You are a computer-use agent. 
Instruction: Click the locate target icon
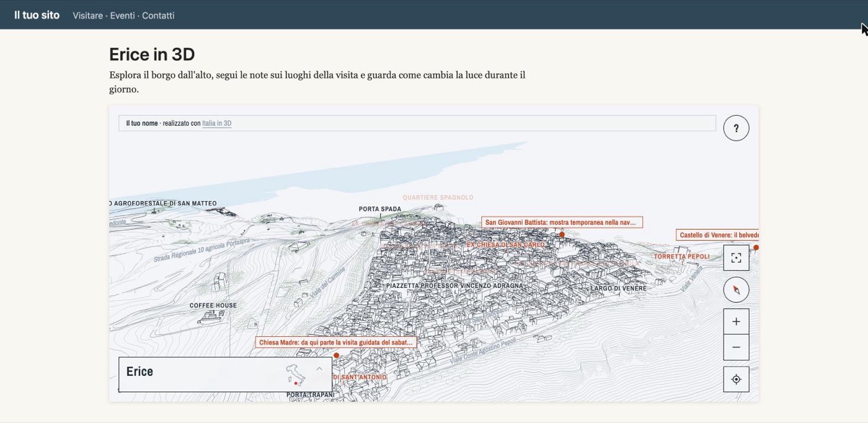[x=736, y=379]
